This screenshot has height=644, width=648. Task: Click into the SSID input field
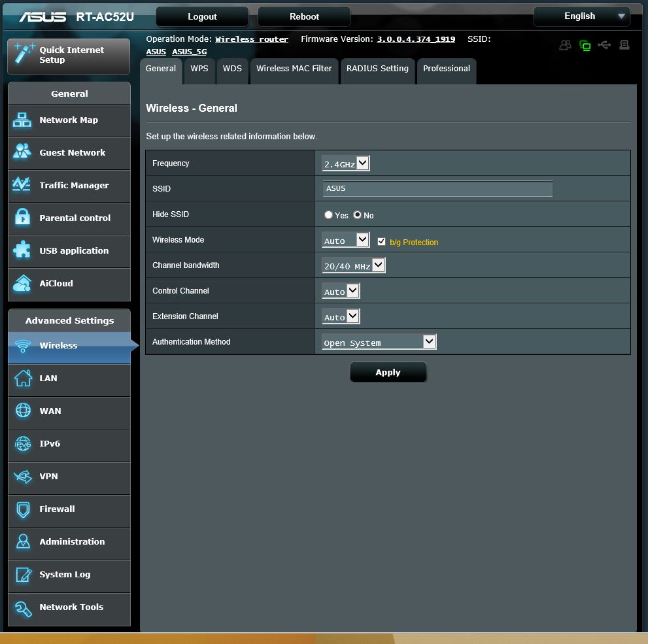pyautogui.click(x=437, y=188)
